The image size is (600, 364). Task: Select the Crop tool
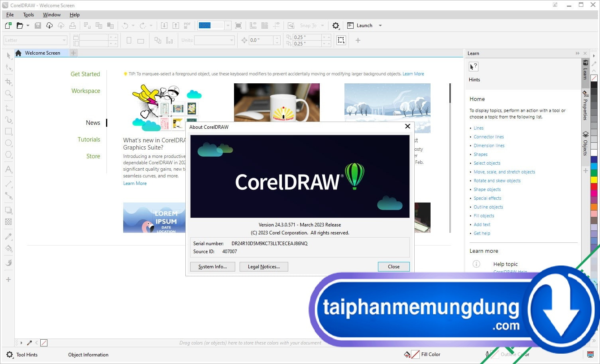(x=8, y=82)
